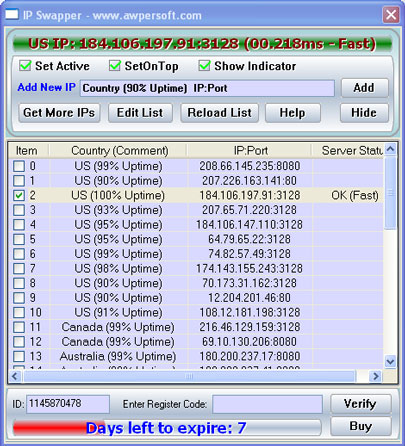This screenshot has width=405, height=446.
Task: Check item 5 proxy checkbox
Action: (19, 239)
